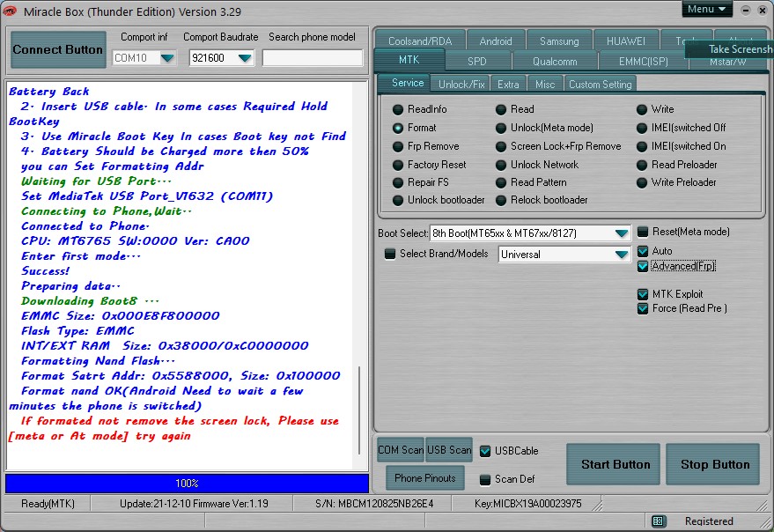Image resolution: width=774 pixels, height=532 pixels.
Task: Select the Factory Reset radio option
Action: tap(398, 165)
